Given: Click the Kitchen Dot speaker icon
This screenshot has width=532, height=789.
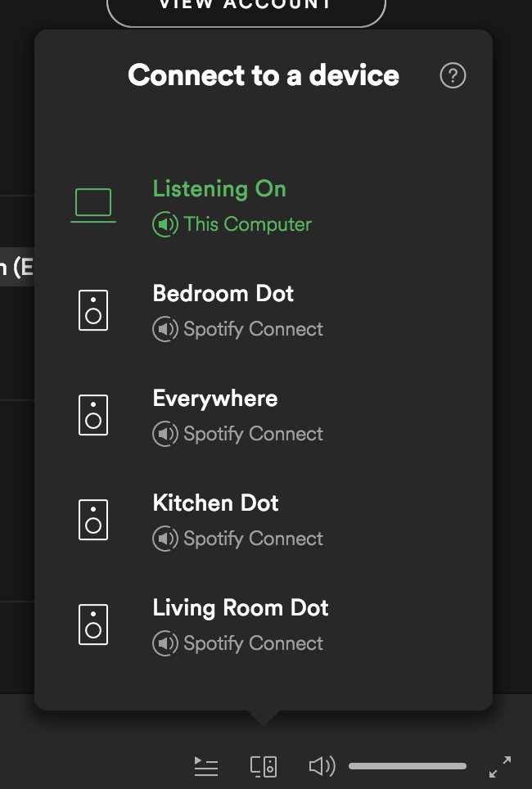Looking at the screenshot, I should point(93,519).
